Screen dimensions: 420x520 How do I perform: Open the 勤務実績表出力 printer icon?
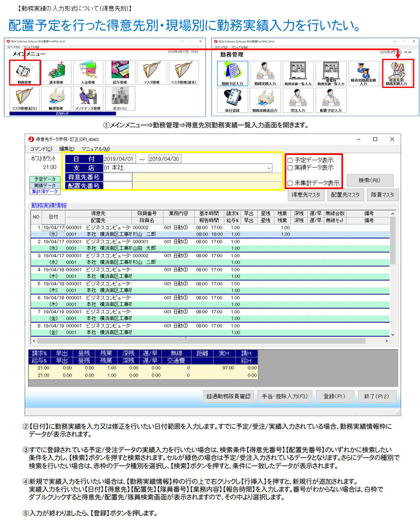tap(265, 100)
